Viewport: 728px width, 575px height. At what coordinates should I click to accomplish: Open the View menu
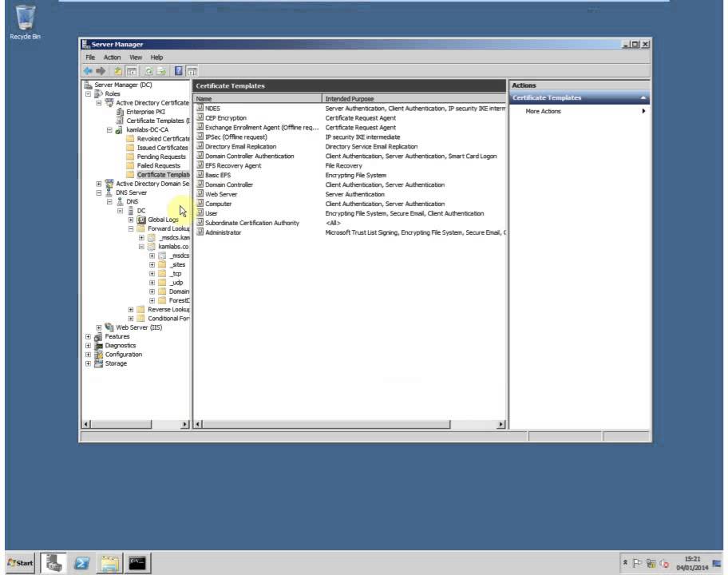136,57
